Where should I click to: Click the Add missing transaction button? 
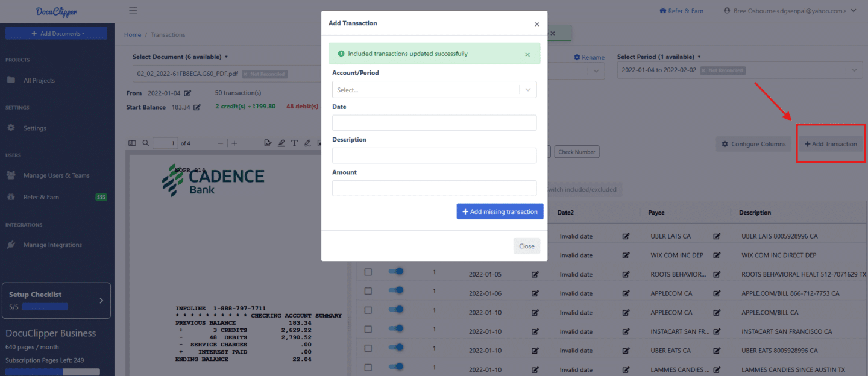500,211
